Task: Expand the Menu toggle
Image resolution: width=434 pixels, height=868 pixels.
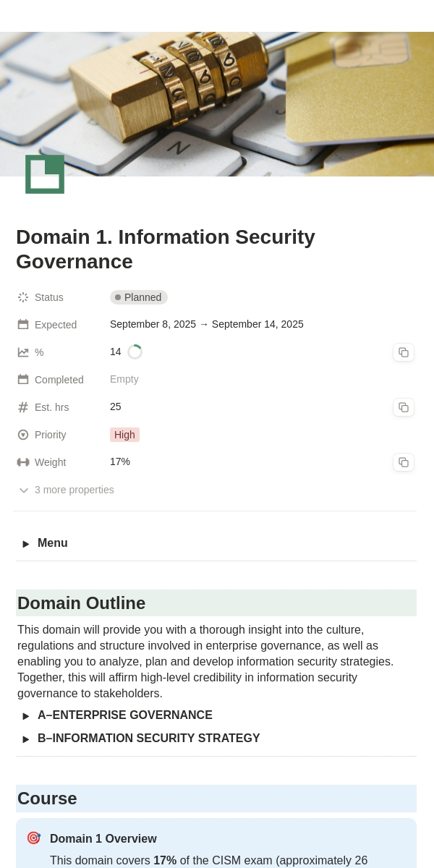Action: [26, 544]
